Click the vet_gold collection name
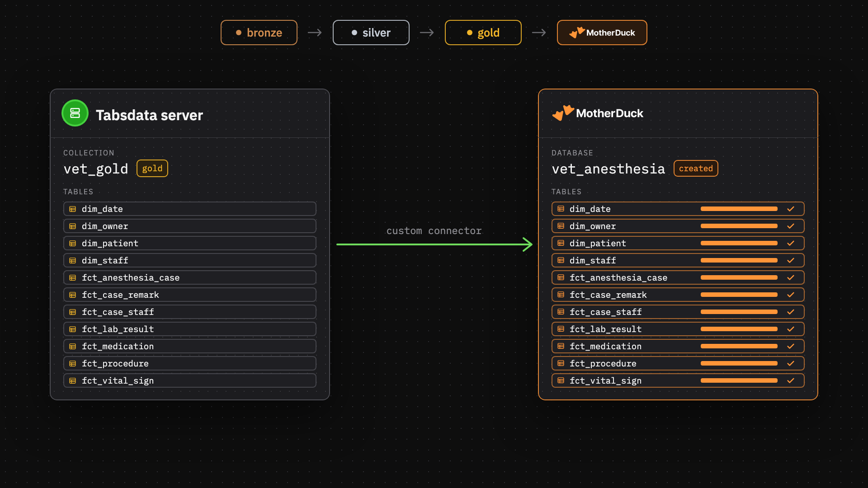The image size is (868, 488). [96, 169]
